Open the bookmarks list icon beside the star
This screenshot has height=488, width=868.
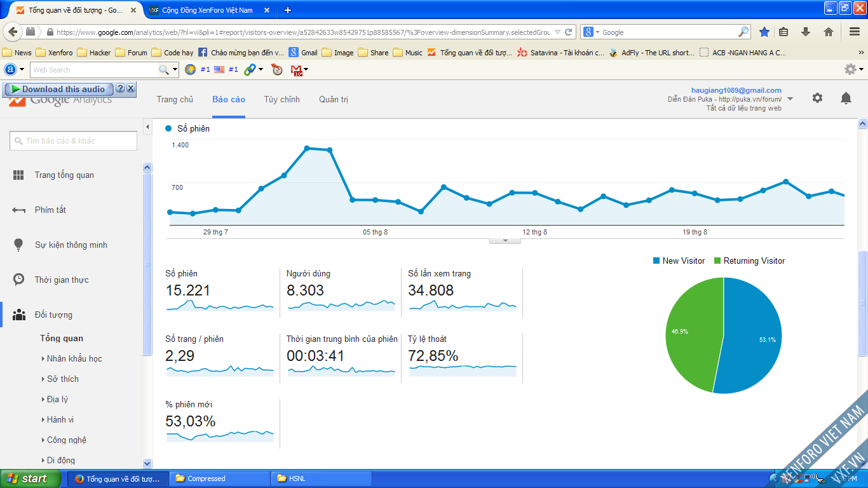[x=783, y=32]
